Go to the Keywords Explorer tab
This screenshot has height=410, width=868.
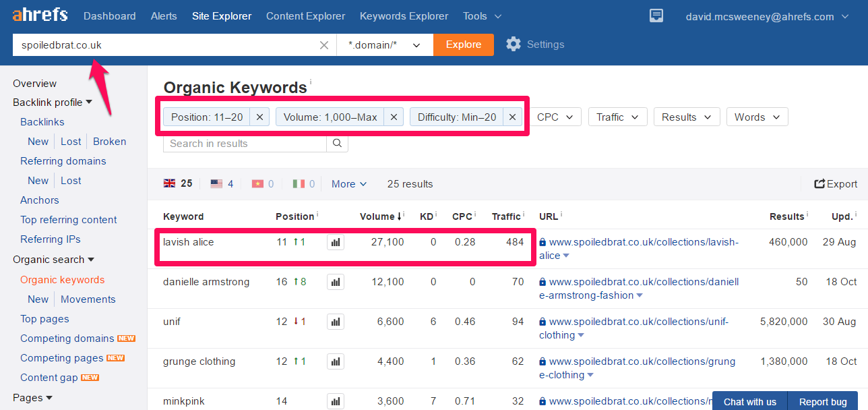pos(404,16)
